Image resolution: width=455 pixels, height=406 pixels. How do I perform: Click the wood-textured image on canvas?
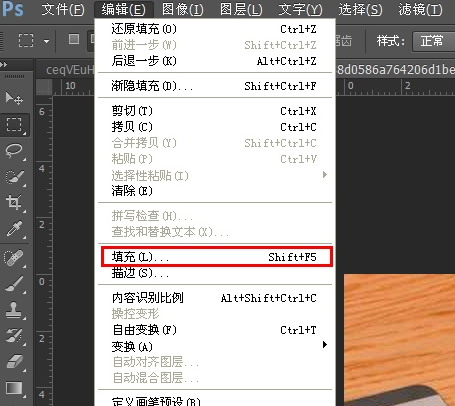(399, 340)
